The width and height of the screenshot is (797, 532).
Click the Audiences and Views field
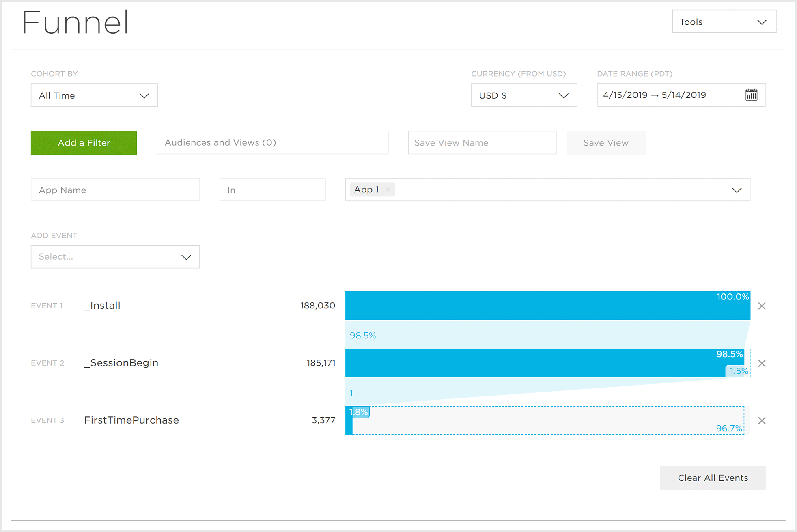click(272, 143)
